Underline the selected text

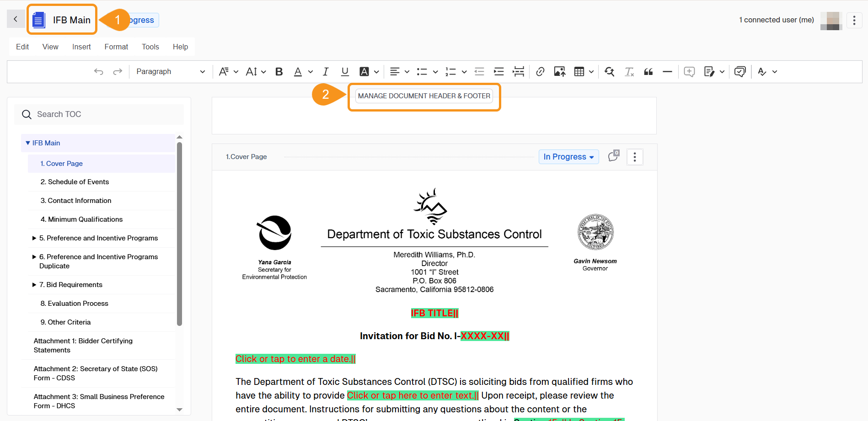344,71
